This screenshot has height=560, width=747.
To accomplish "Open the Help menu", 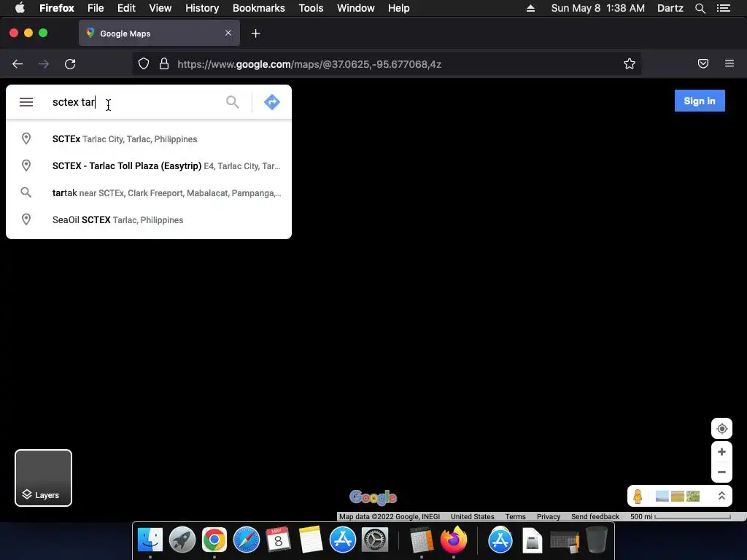I will [398, 8].
